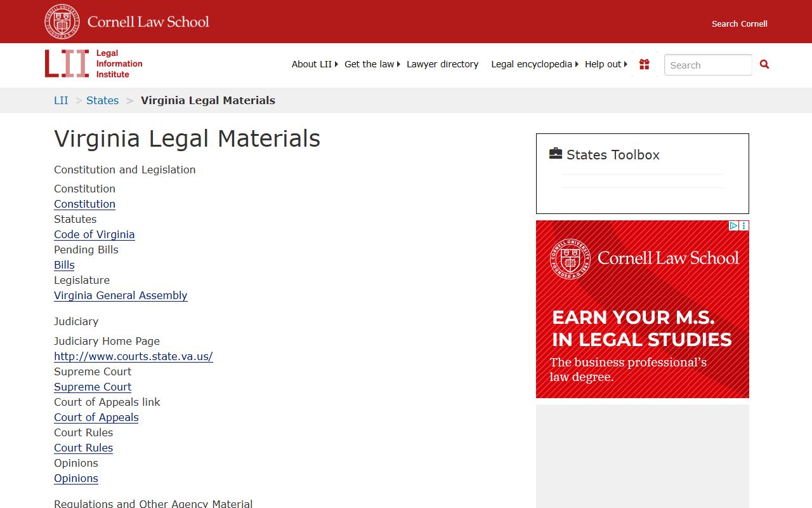
Task: Click the Search Cornell link
Action: [739, 23]
